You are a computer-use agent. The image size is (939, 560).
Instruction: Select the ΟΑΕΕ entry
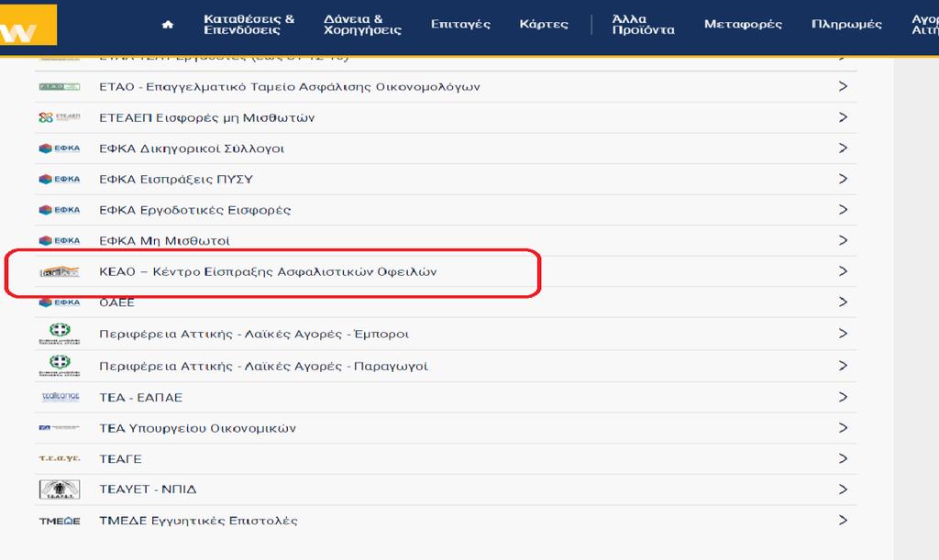(x=116, y=302)
